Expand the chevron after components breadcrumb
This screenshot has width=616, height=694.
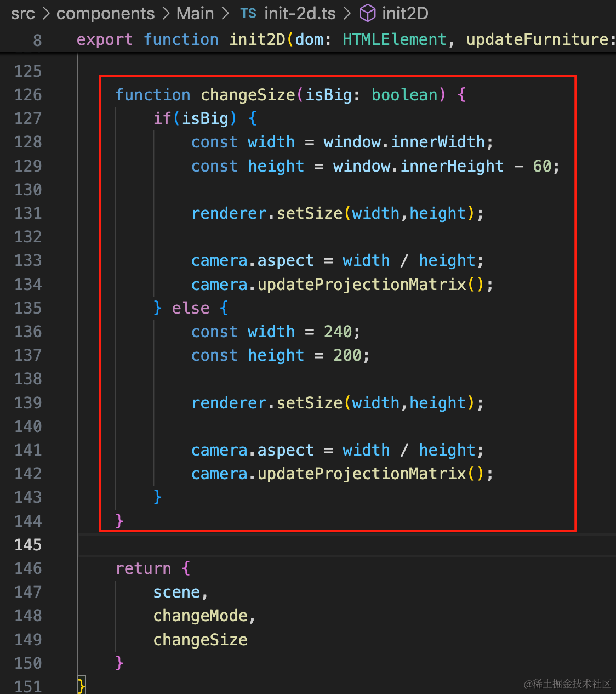click(166, 13)
